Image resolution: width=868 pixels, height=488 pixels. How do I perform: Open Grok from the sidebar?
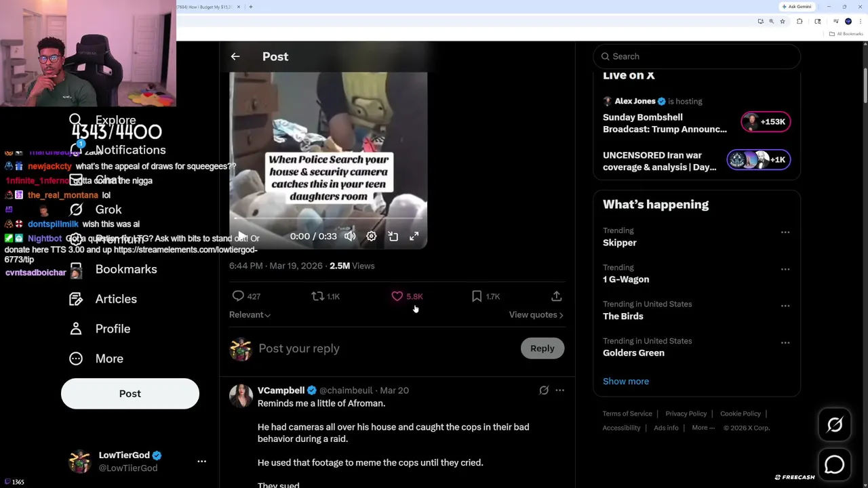tap(96, 209)
